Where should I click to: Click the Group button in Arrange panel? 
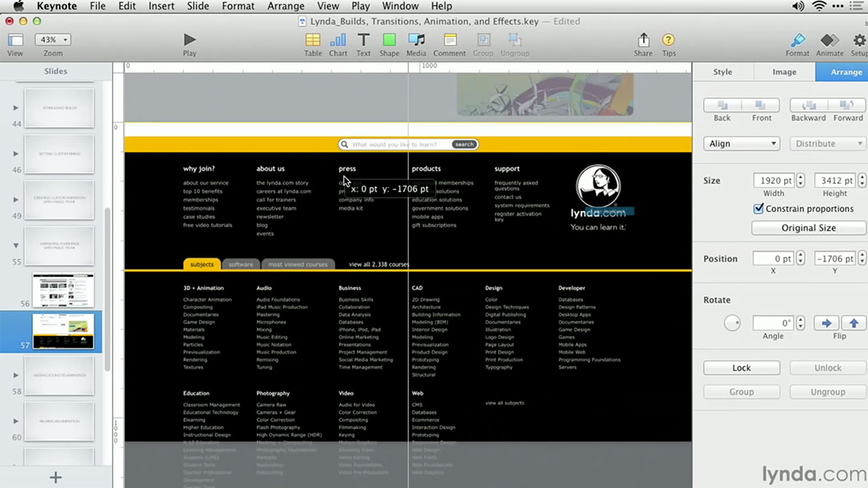tap(741, 392)
